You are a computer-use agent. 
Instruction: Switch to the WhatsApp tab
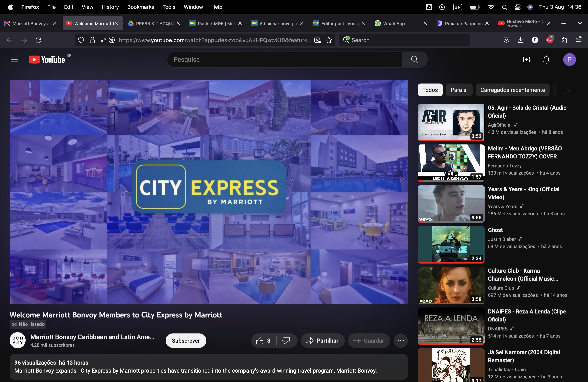(400, 23)
